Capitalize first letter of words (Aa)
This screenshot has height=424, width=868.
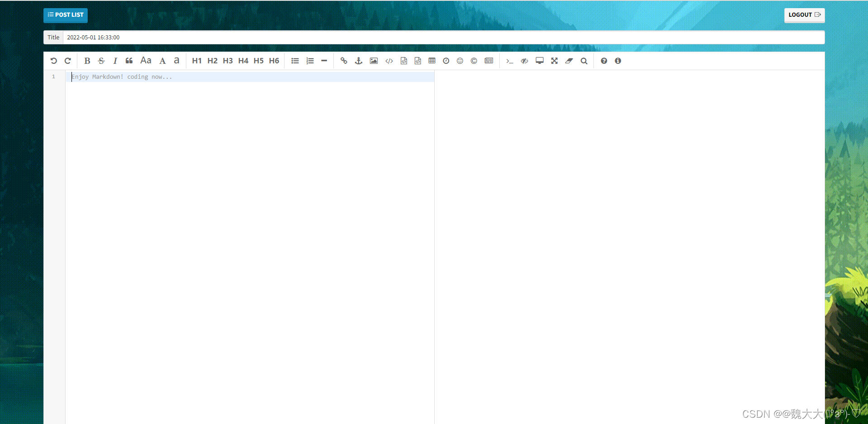point(146,61)
